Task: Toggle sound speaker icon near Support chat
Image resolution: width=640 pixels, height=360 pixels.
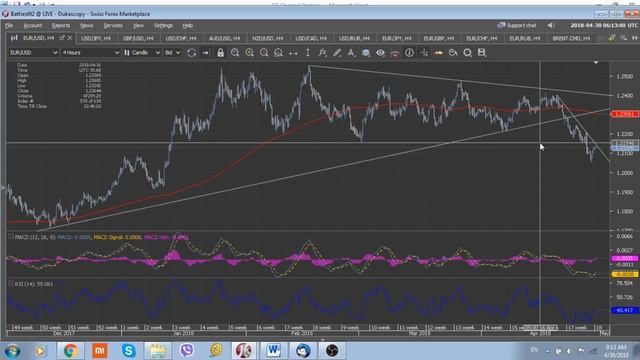Action: 551,25
